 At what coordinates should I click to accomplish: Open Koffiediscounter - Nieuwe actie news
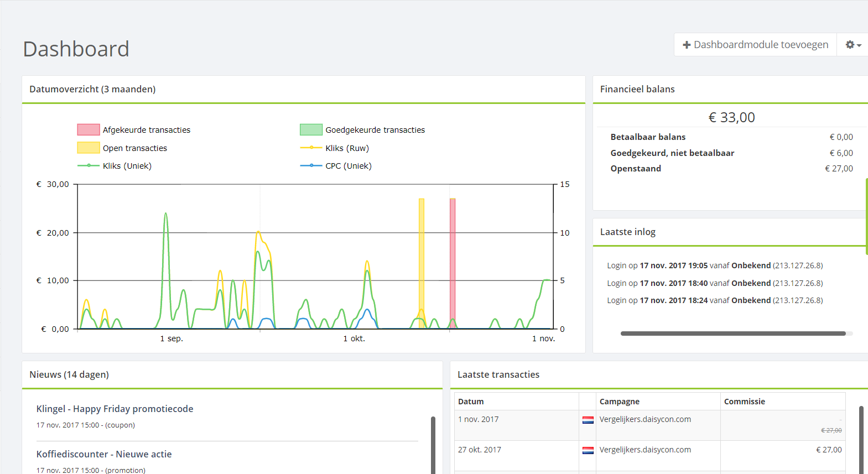pos(104,454)
